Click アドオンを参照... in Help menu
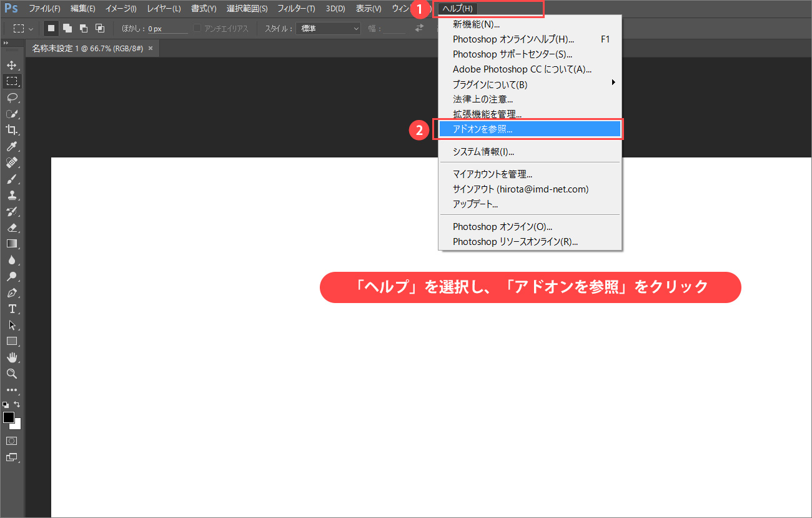 coord(530,129)
